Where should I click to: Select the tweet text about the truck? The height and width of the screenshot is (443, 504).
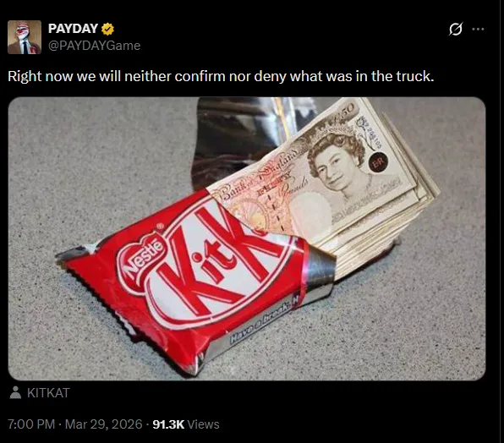click(221, 76)
